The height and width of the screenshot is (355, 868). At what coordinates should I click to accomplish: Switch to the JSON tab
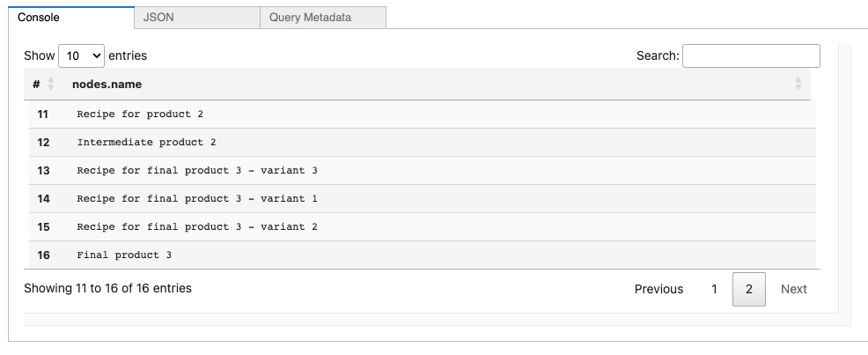pos(197,17)
